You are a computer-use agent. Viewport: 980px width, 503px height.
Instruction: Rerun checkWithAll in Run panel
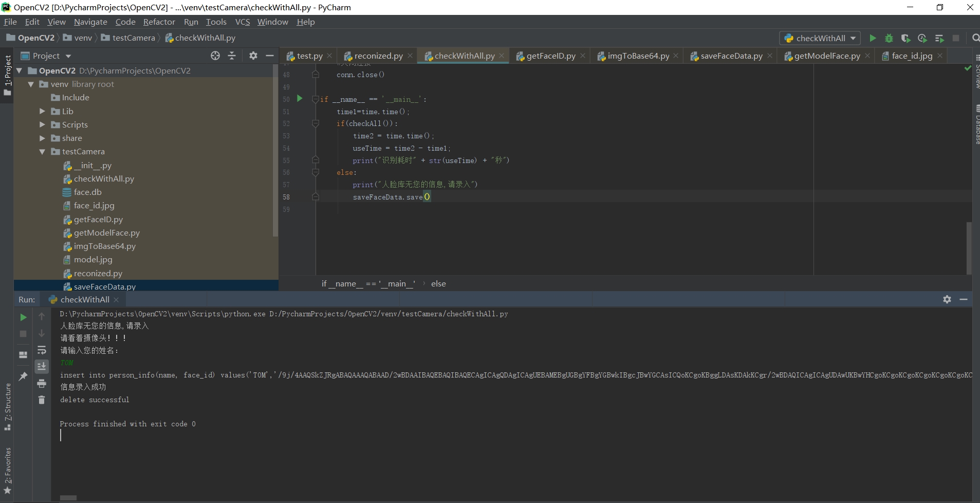coord(23,317)
